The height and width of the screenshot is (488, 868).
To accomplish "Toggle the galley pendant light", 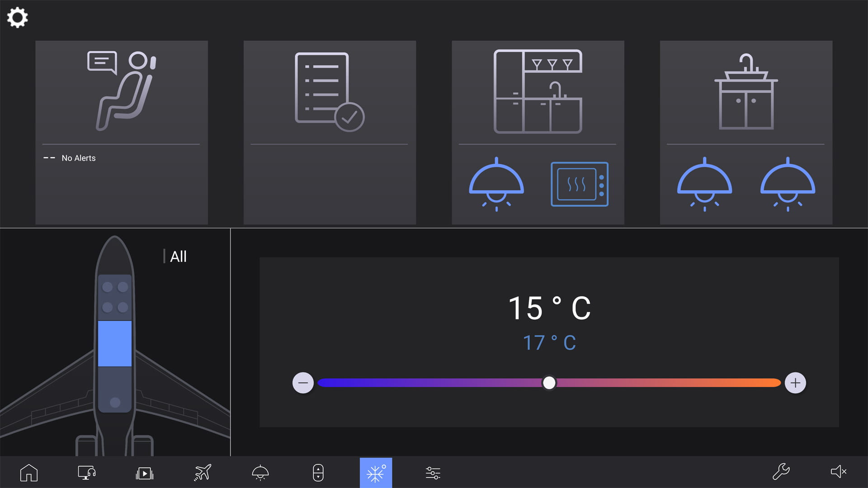I will coord(495,183).
